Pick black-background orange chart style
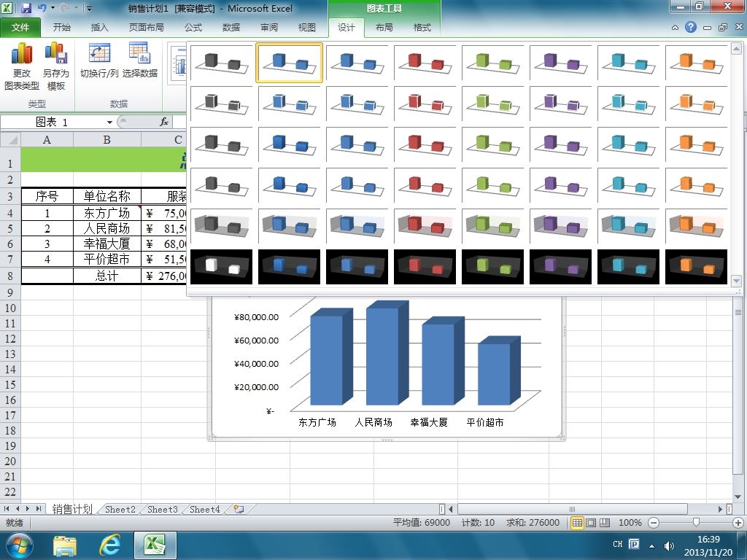 [697, 267]
